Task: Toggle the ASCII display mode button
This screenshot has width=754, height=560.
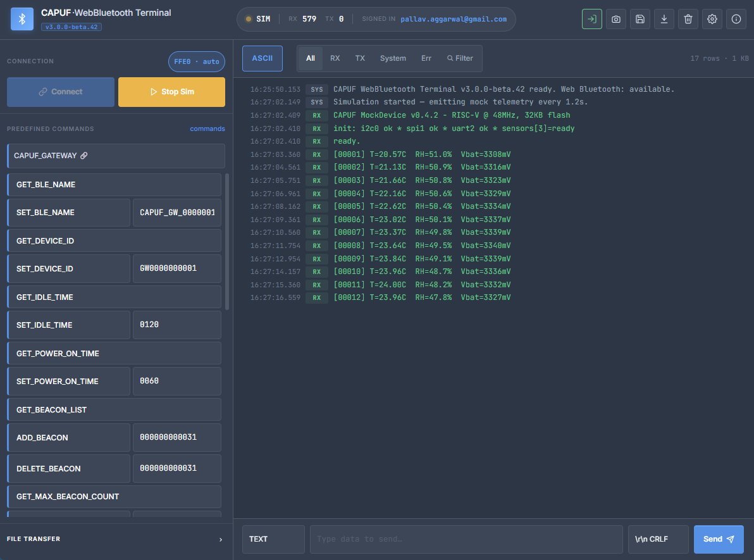Action: click(x=262, y=58)
